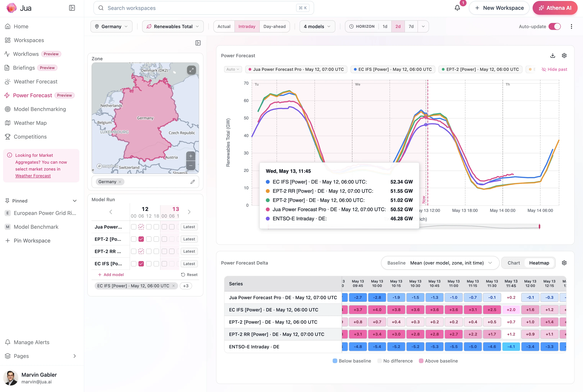583x392 pixels.
Task: Open Model Benchmarking page
Action: [40, 109]
